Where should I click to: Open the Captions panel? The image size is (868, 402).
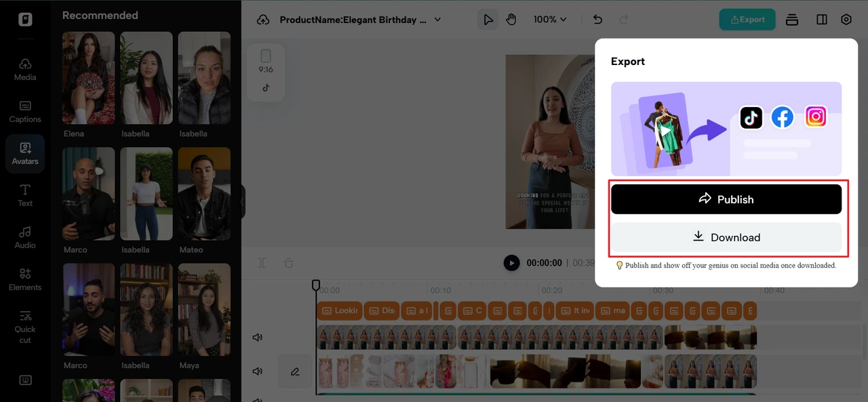click(25, 111)
